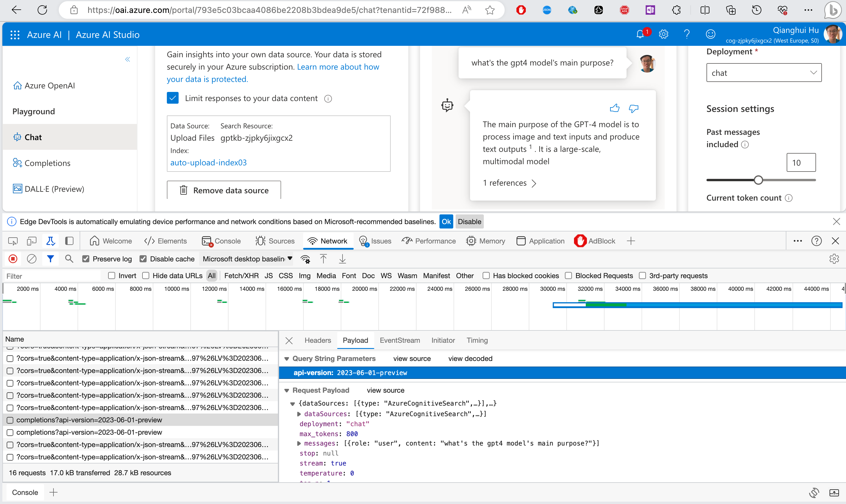Select Completions in the sidebar
846x504 pixels.
coord(47,163)
